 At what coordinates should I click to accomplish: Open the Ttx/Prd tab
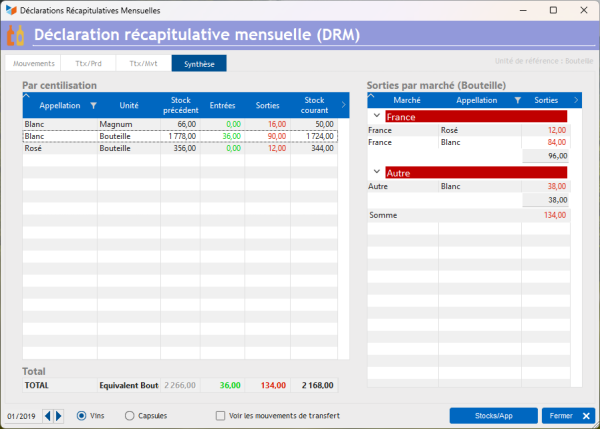point(88,64)
